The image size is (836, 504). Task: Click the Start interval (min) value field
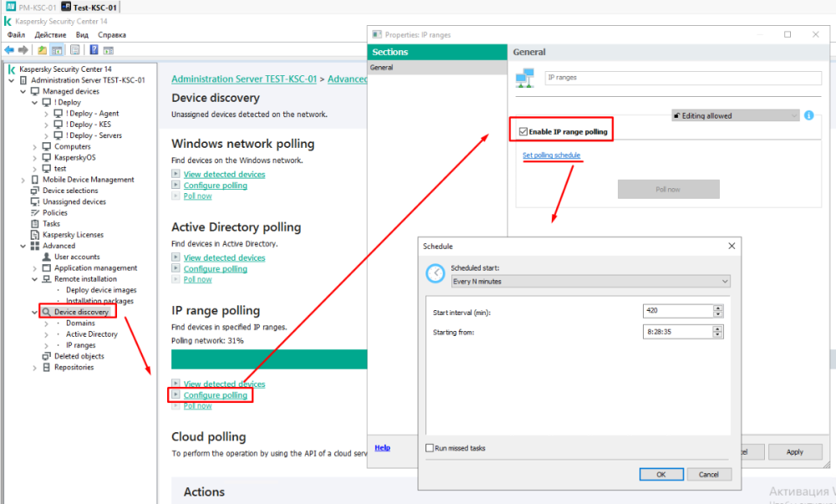tap(678, 311)
